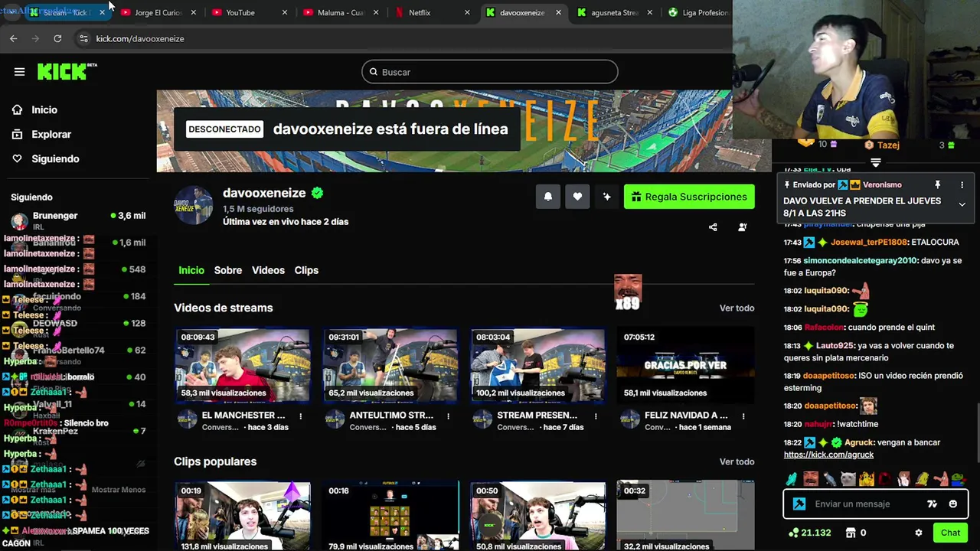Open the shop icon below chat
The image size is (980, 551).
click(851, 533)
